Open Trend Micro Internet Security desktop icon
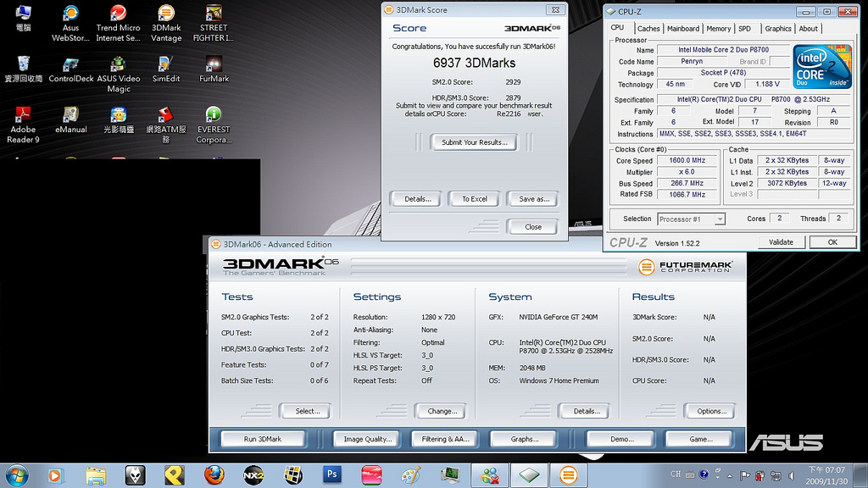 click(x=118, y=23)
